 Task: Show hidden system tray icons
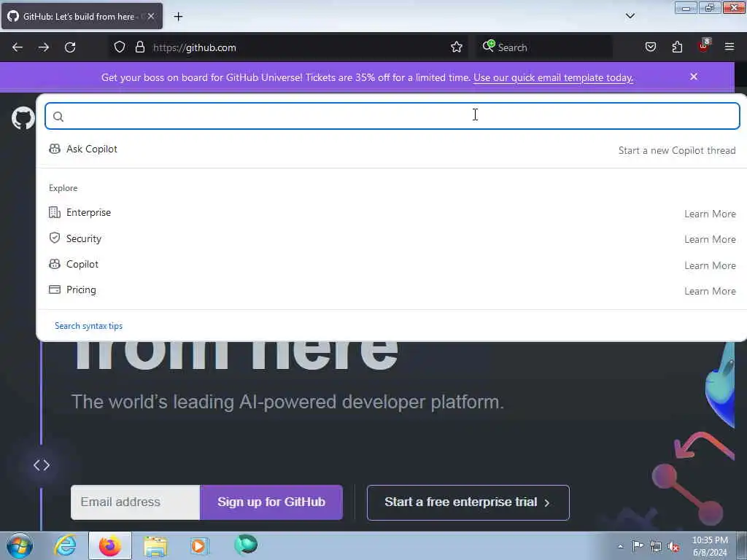coord(620,547)
